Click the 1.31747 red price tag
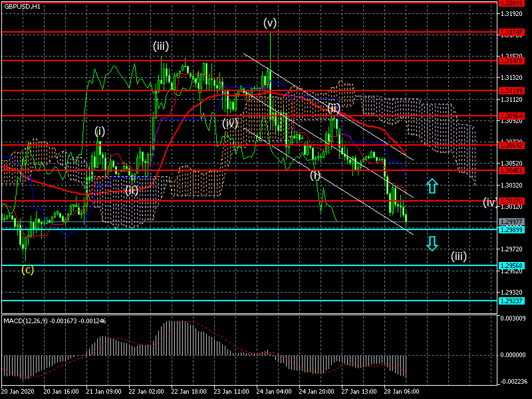The image size is (532, 399). (x=511, y=32)
